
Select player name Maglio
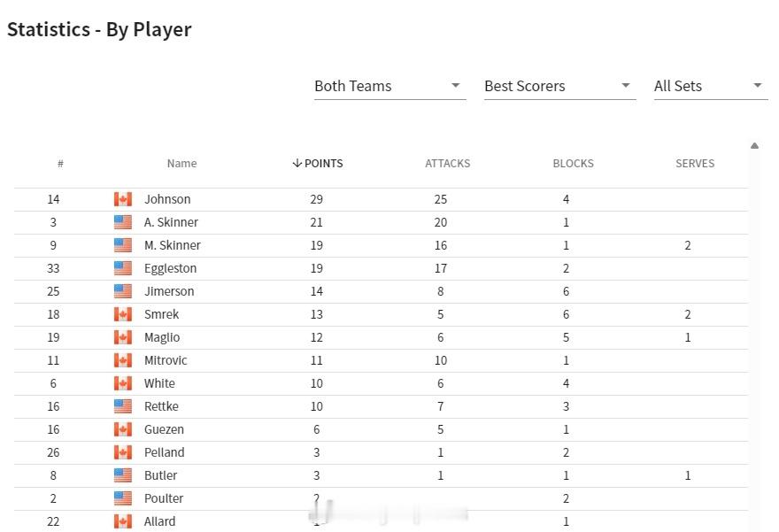[162, 337]
